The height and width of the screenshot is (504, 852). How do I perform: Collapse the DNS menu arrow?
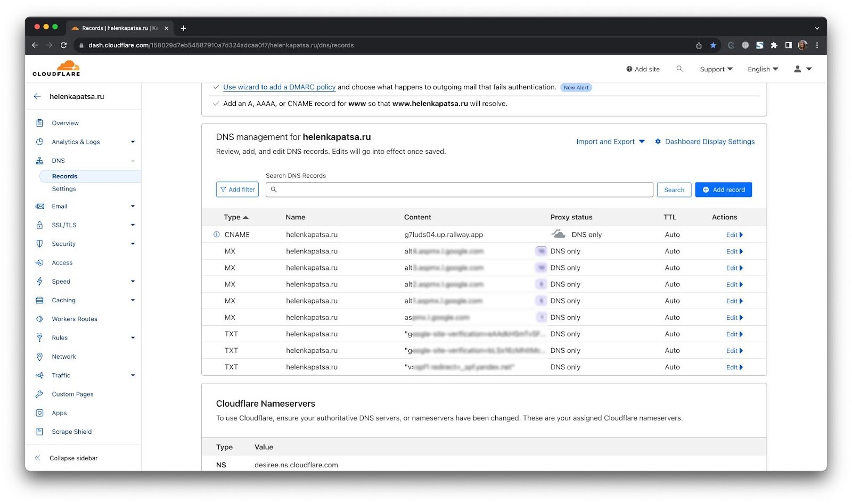pos(133,161)
